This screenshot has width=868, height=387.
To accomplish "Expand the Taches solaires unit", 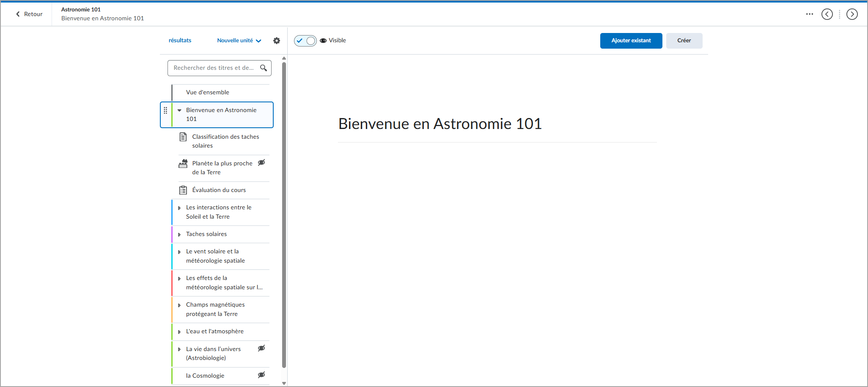I will click(179, 235).
